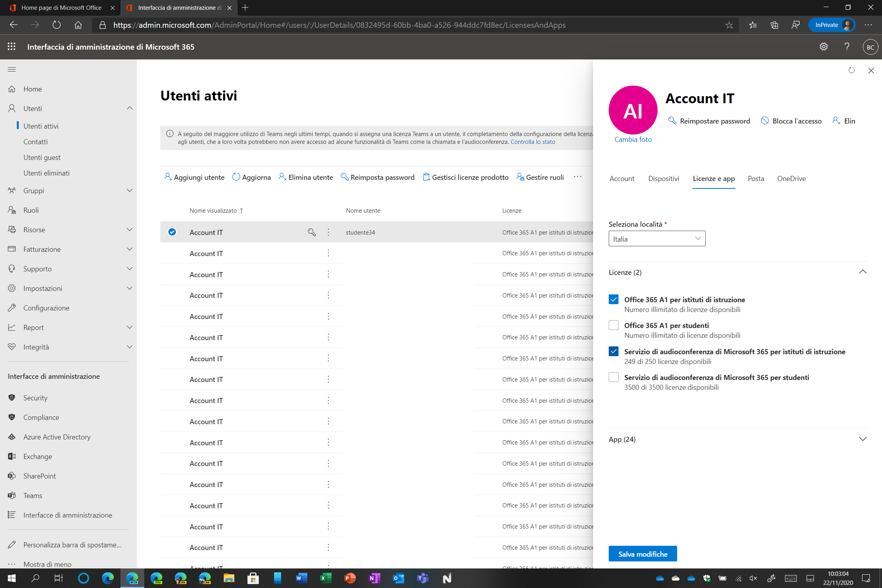This screenshot has width=882, height=588.
Task: Select the Licenze e app tab
Action: (x=713, y=179)
